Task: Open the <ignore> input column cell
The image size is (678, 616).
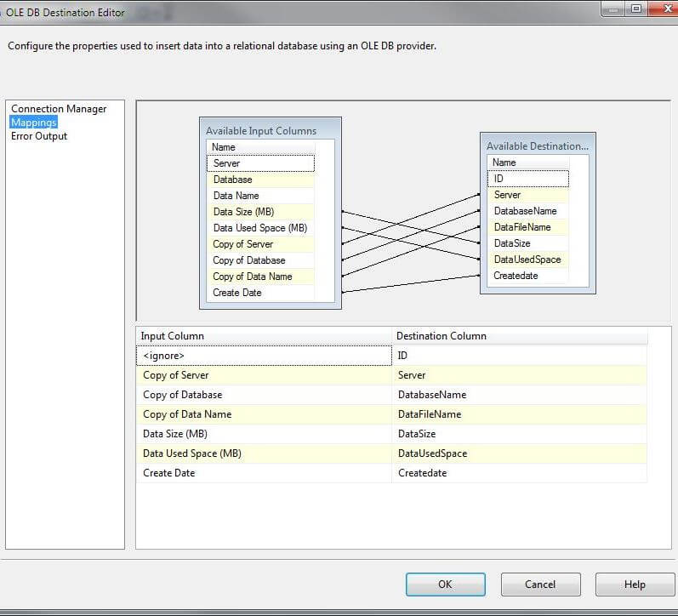Action: (264, 355)
